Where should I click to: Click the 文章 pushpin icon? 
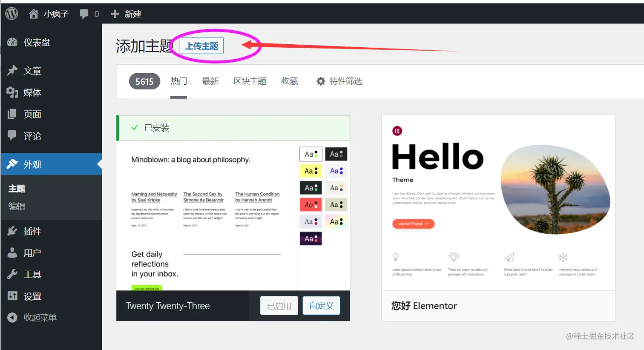[12, 70]
